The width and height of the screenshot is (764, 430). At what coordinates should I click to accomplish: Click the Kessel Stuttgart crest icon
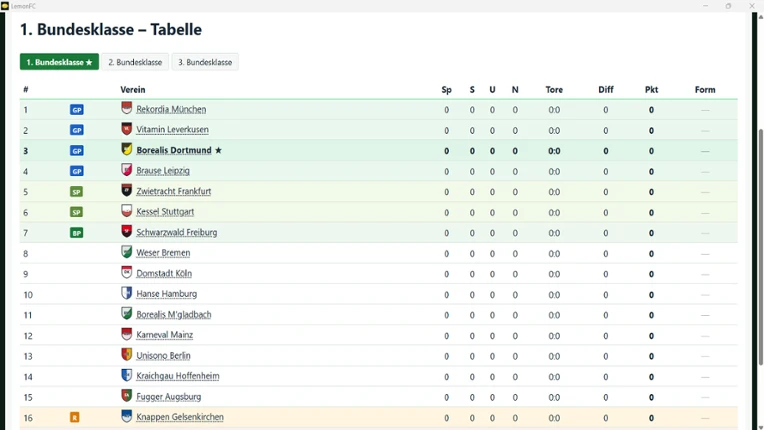coord(127,211)
